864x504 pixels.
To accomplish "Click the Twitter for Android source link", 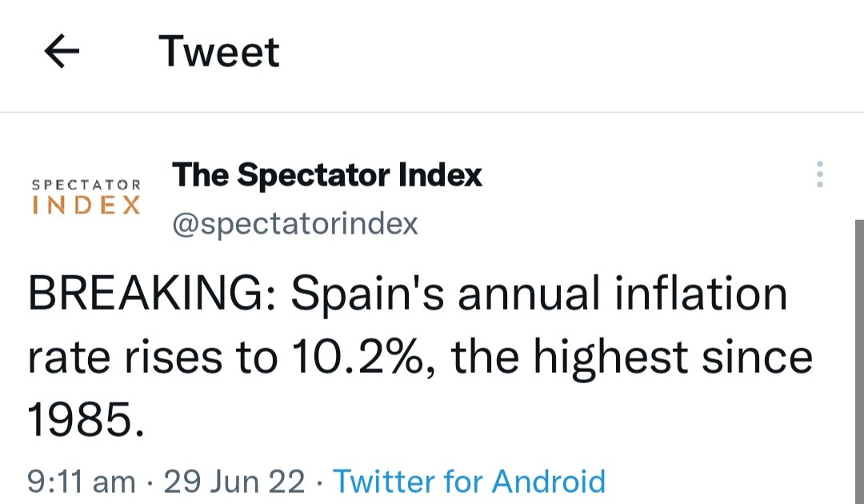I will click(x=470, y=482).
